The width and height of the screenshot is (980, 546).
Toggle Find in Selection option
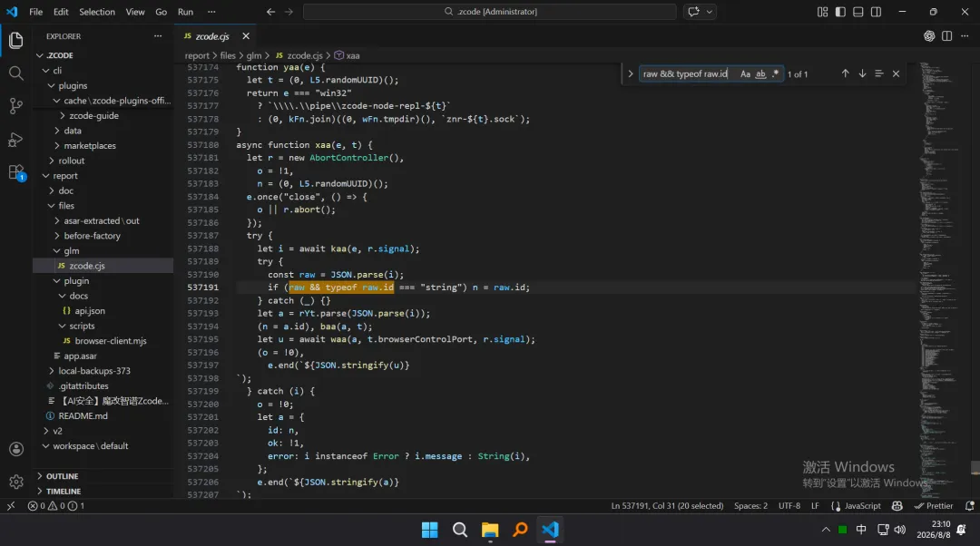point(878,73)
